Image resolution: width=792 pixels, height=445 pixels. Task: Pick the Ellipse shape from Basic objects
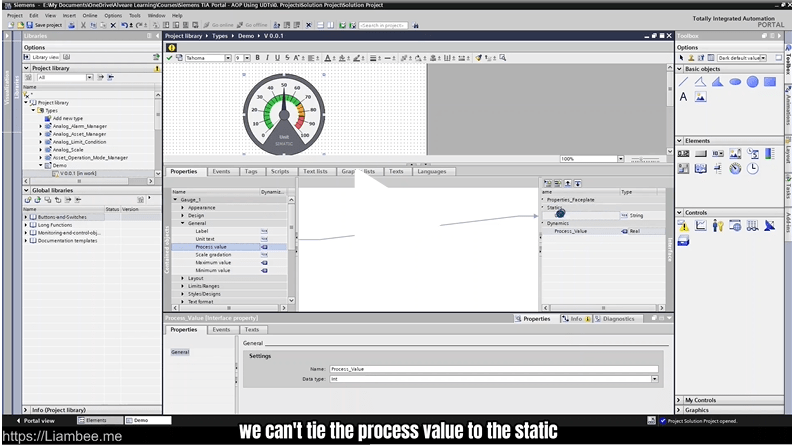(x=736, y=82)
